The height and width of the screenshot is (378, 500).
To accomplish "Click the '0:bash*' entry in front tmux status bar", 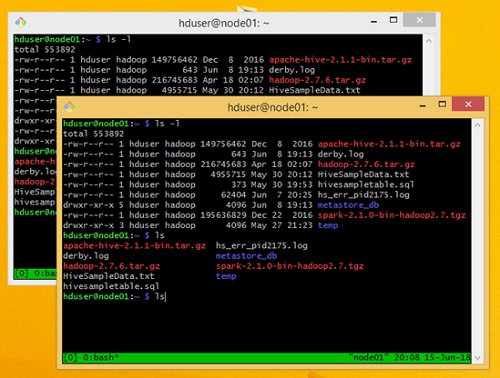I will click(x=101, y=357).
